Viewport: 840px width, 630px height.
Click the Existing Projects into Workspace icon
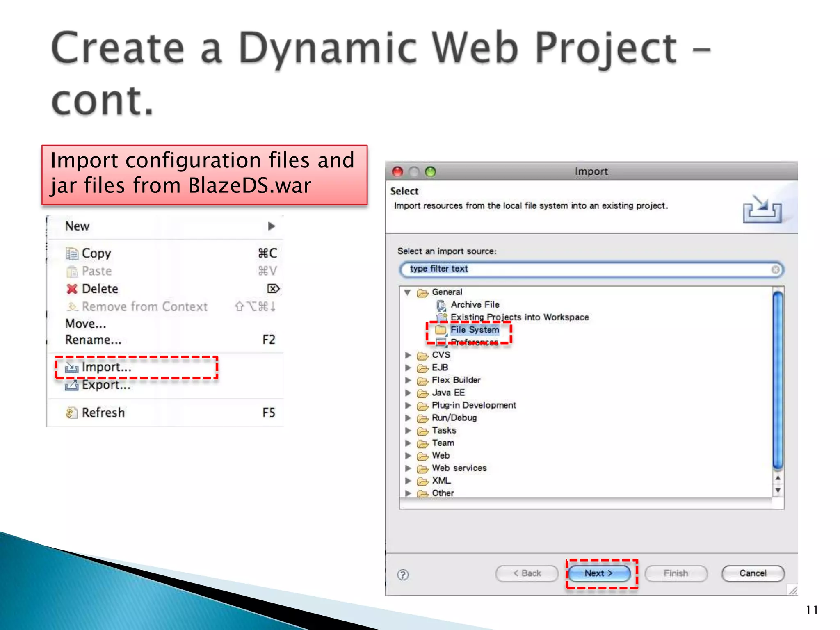click(442, 317)
